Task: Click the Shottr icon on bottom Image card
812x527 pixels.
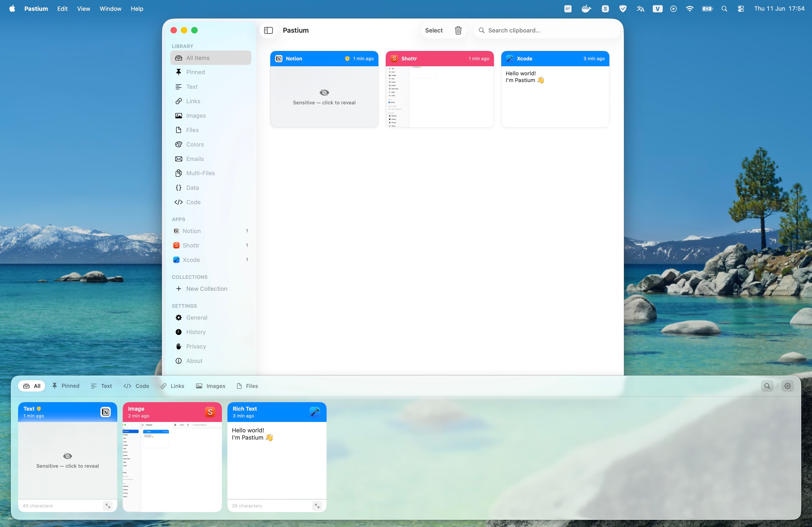Action: point(210,412)
